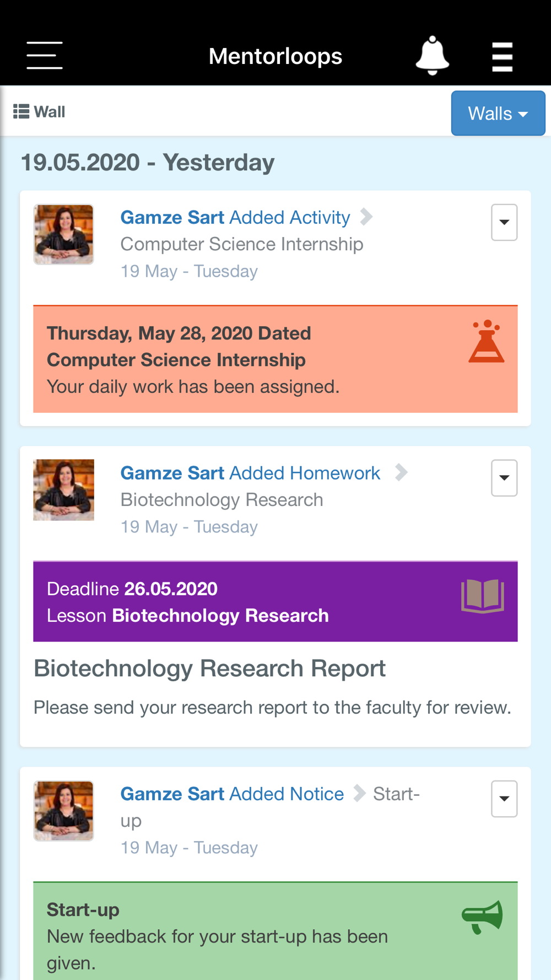
Task: Click the Wall list icon
Action: tap(21, 112)
